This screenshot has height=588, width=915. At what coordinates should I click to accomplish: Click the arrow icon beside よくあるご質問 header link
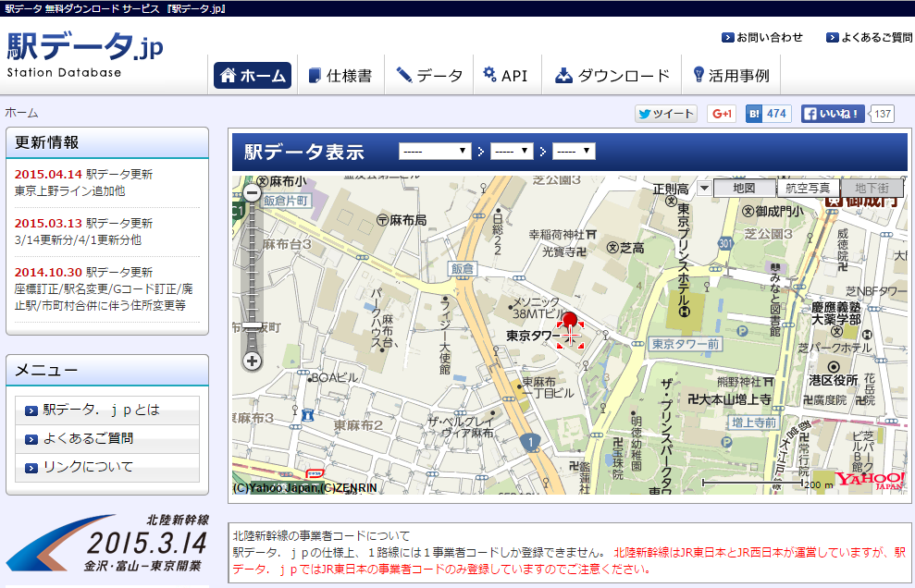coord(832,37)
